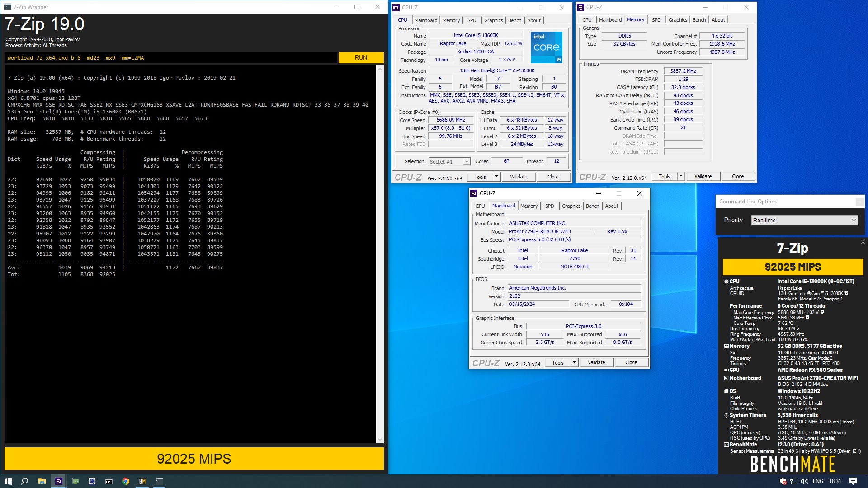Expand Tools arrow in the Mainboard tab window
Viewport: 868px width, 488px height.
click(x=574, y=362)
